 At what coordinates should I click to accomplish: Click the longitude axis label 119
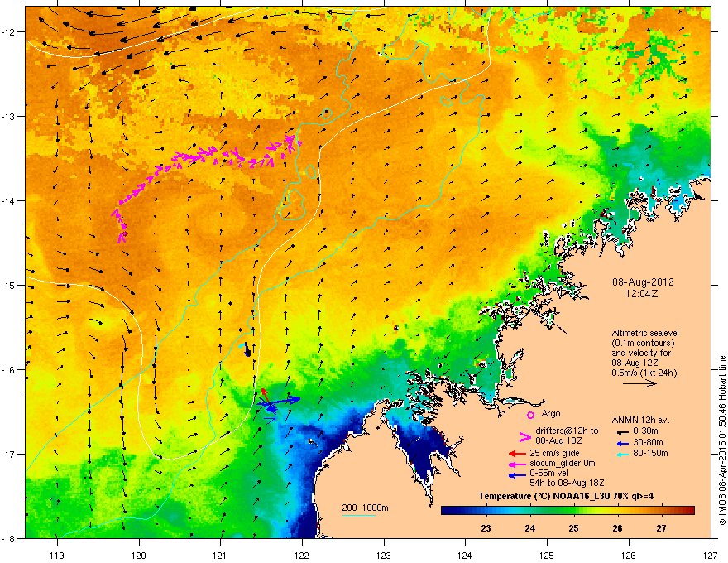point(57,556)
